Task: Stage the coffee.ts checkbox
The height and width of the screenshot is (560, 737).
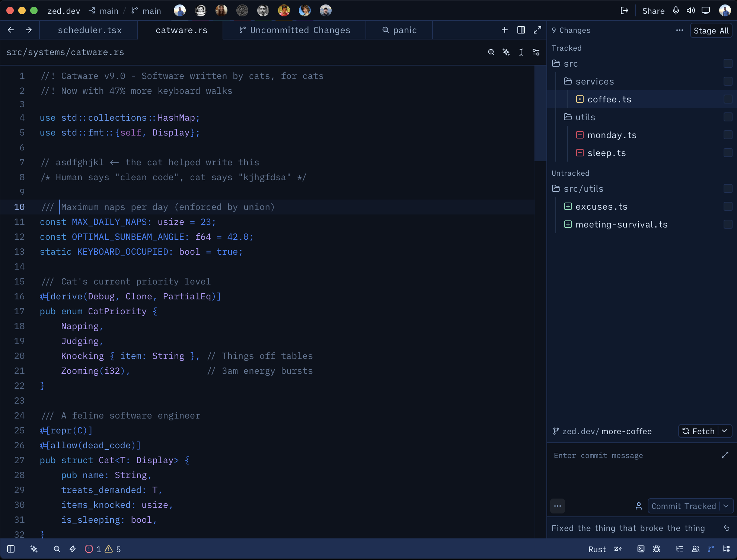Action: [x=728, y=99]
